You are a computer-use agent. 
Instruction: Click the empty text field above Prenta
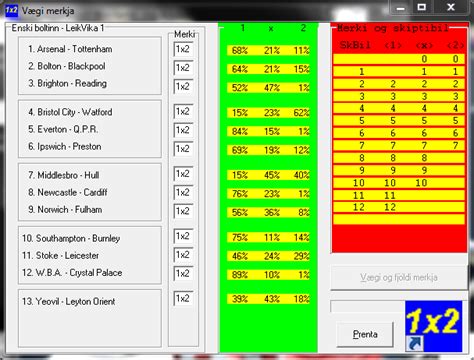367,306
